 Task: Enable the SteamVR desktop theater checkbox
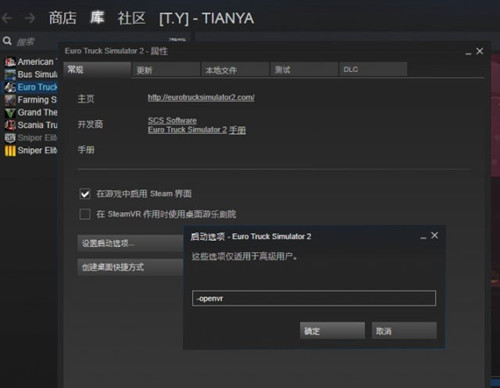coord(85,214)
